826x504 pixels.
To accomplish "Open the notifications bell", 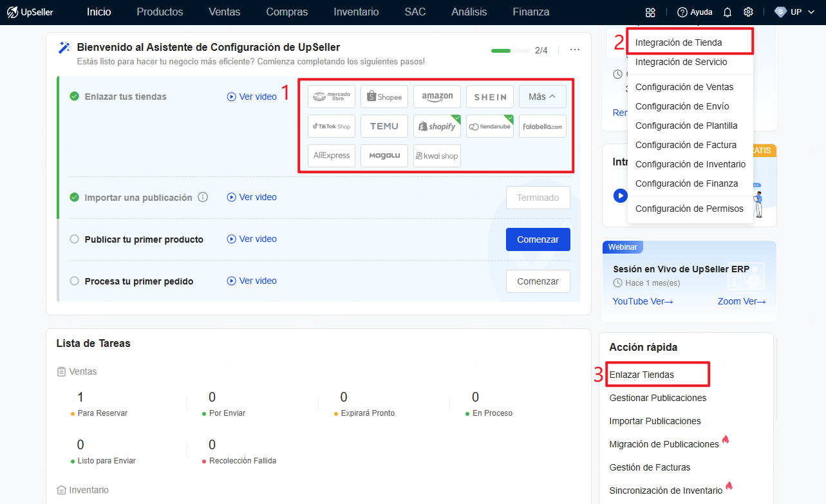I will [727, 12].
